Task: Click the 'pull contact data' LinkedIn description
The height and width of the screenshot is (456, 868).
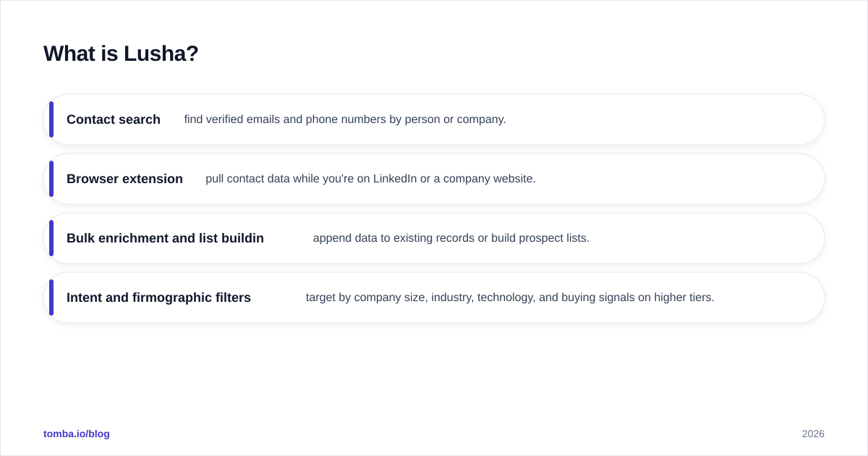Action: pyautogui.click(x=370, y=179)
